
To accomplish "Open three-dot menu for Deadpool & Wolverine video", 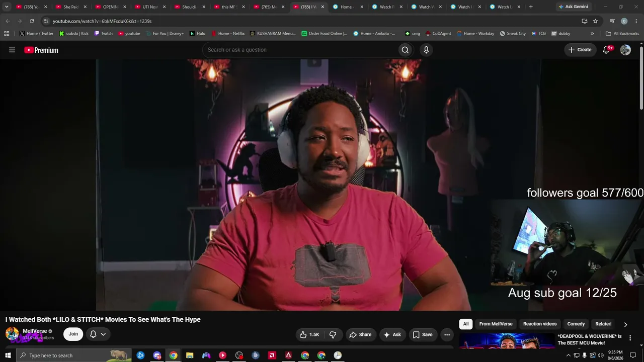I will 630,338.
